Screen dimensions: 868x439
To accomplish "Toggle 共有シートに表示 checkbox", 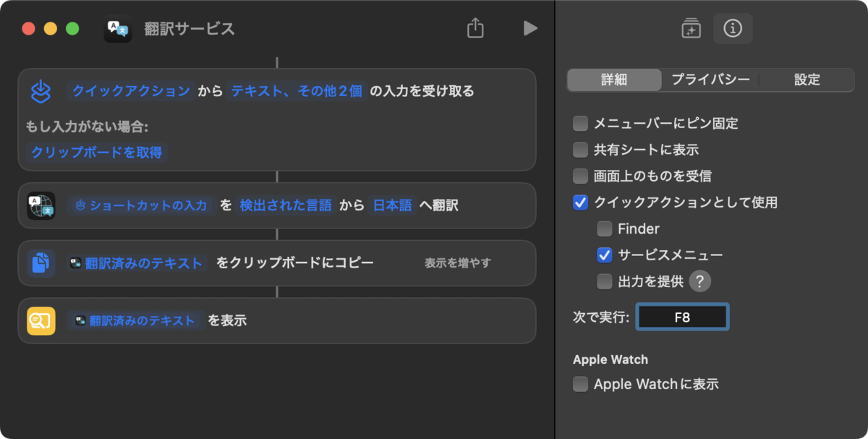I will click(580, 150).
